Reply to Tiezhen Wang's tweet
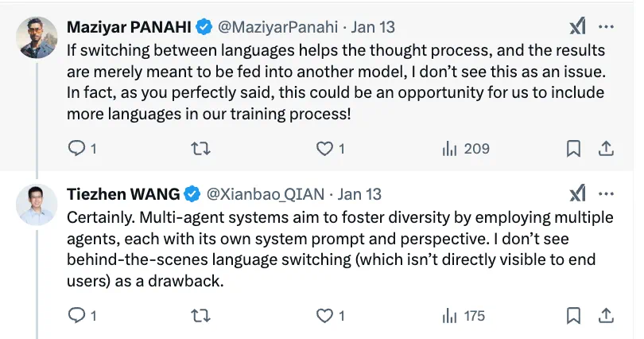This screenshot has width=644, height=339. [x=77, y=316]
